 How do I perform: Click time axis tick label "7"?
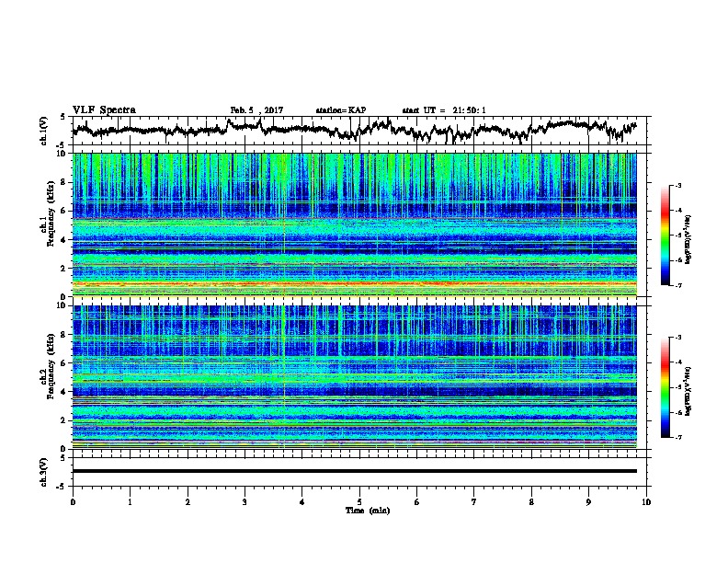(474, 501)
